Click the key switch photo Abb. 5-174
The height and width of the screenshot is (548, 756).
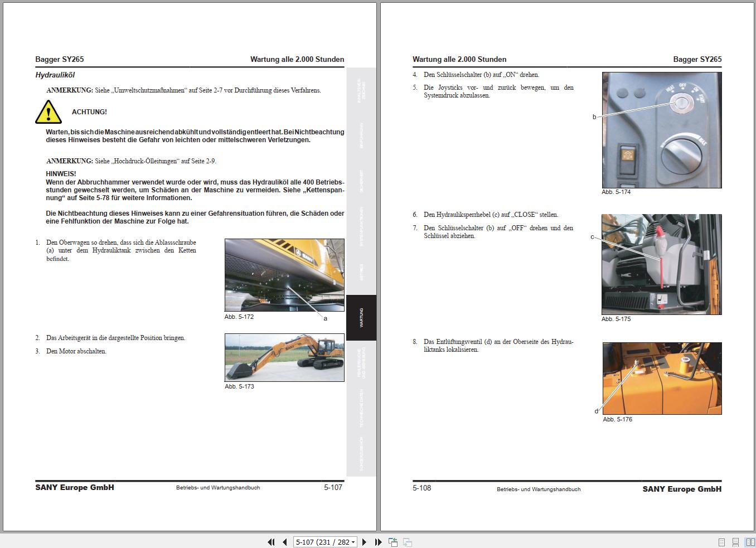coord(662,130)
